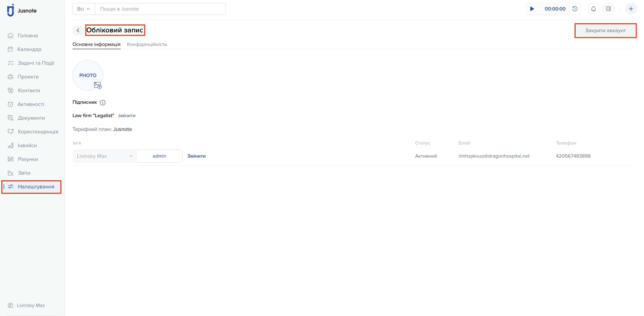Open the Звіти chart icon
Viewport: 644px width, 316px height.
(x=10, y=173)
